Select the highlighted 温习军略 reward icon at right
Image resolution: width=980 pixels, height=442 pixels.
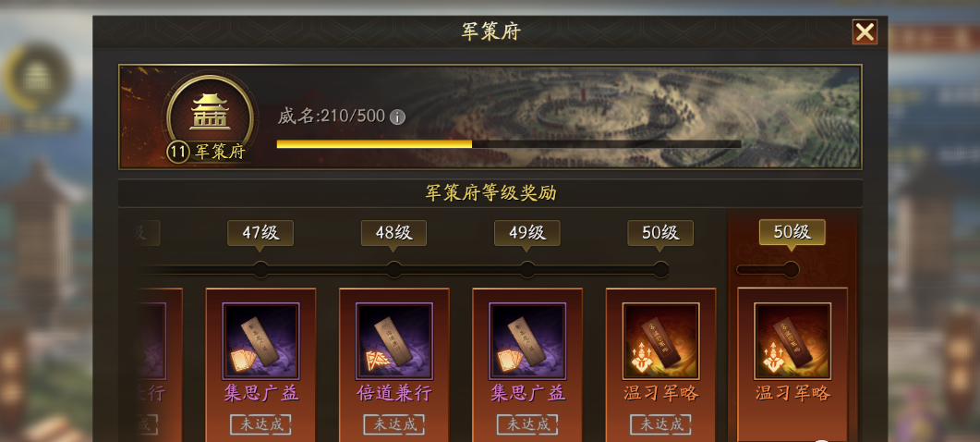(x=792, y=341)
